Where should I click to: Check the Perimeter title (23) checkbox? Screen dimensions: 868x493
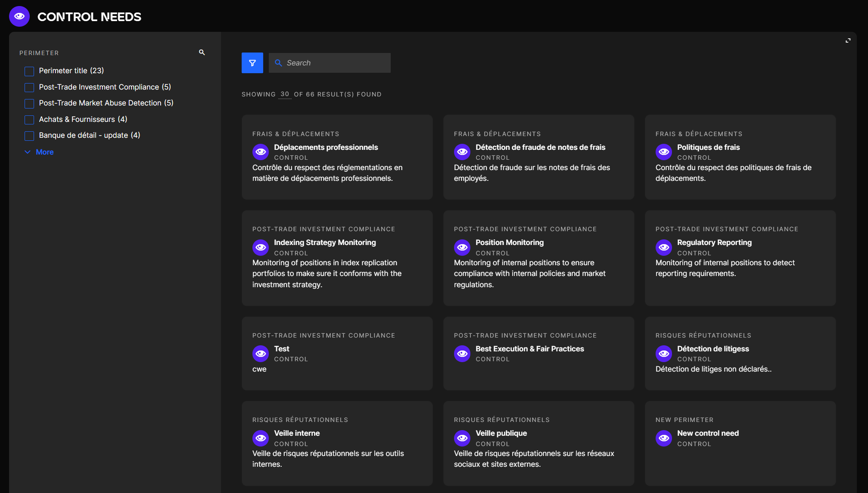29,71
